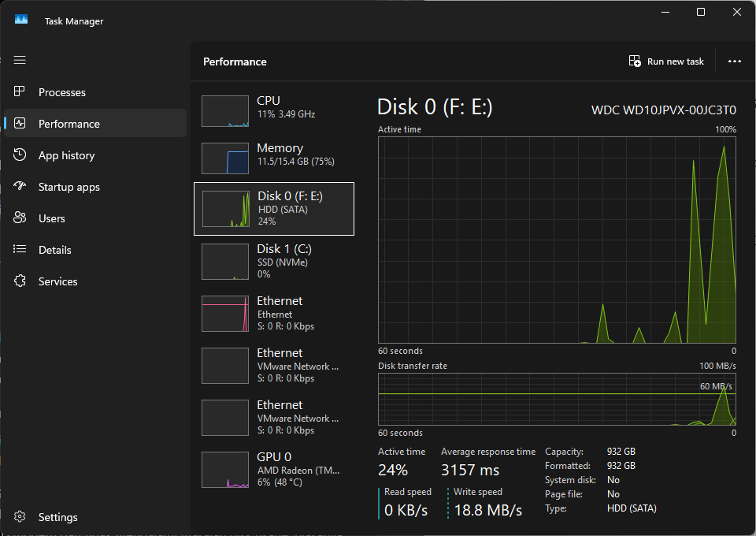Click the Disk 0 (F: E:) heading
This screenshot has width=756, height=536.
435,107
